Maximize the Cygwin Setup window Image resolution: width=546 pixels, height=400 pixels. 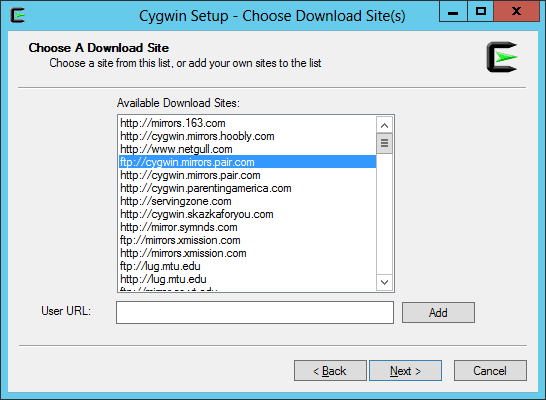pyautogui.click(x=481, y=11)
